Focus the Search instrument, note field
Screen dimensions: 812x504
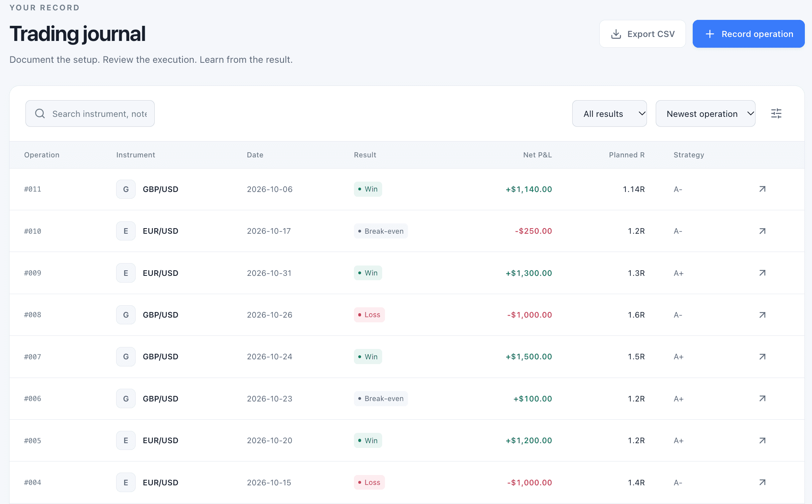[90, 114]
